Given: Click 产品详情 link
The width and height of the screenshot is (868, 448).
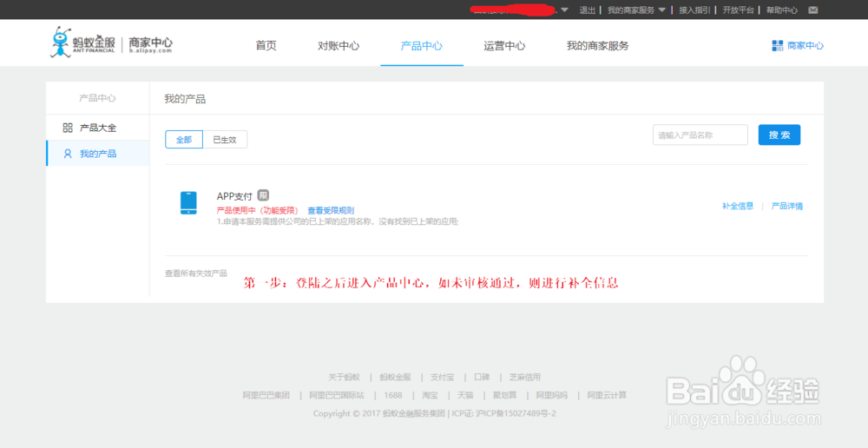Looking at the screenshot, I should click(x=787, y=206).
